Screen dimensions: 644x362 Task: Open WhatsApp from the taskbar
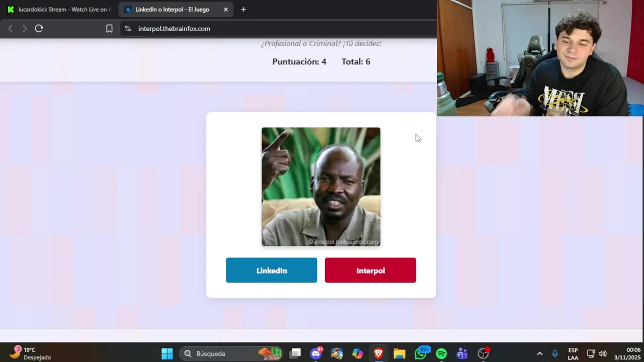pyautogui.click(x=421, y=353)
